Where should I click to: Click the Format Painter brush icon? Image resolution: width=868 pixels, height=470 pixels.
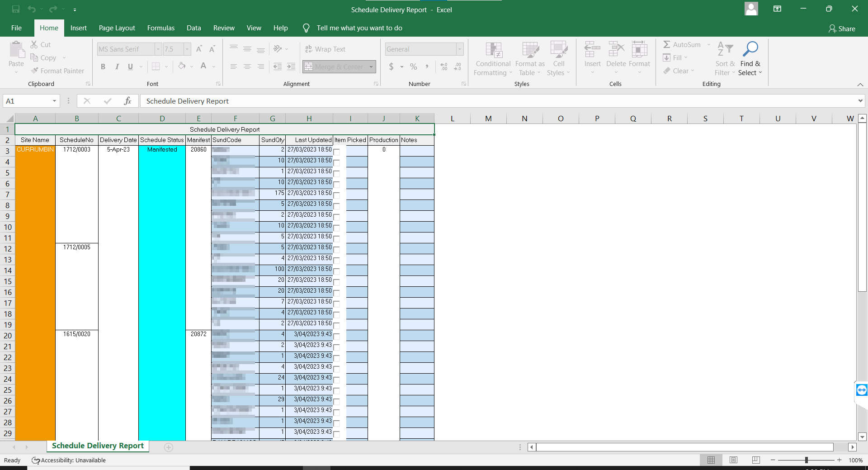[34, 71]
